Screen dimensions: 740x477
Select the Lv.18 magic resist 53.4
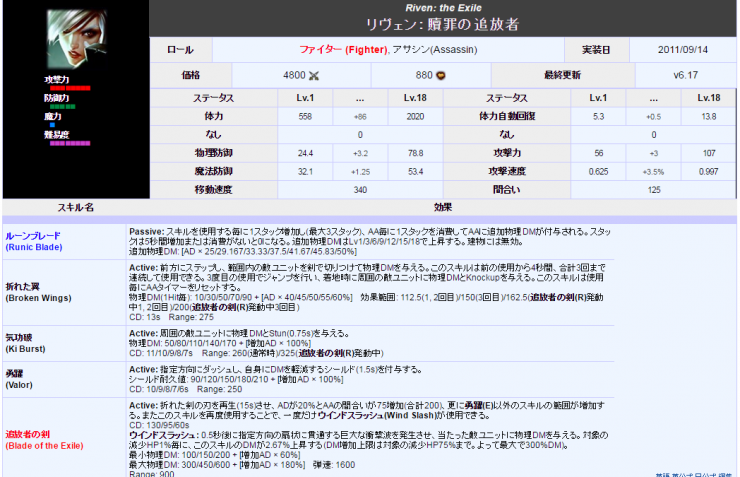point(415,172)
